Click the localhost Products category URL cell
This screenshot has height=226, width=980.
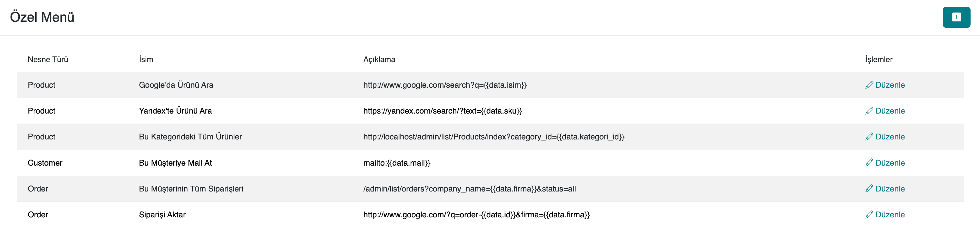click(493, 137)
